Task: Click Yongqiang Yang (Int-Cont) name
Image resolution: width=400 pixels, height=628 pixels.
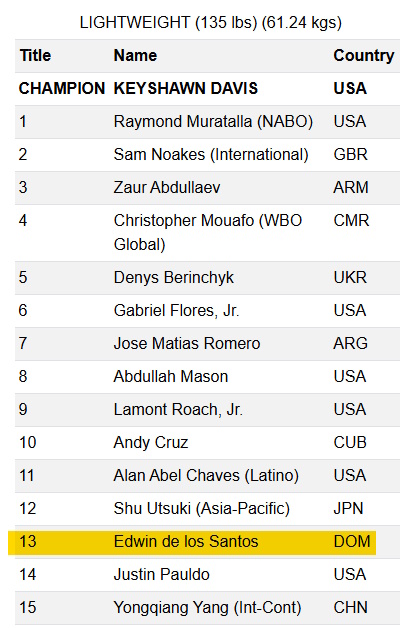Action: [x=207, y=608]
